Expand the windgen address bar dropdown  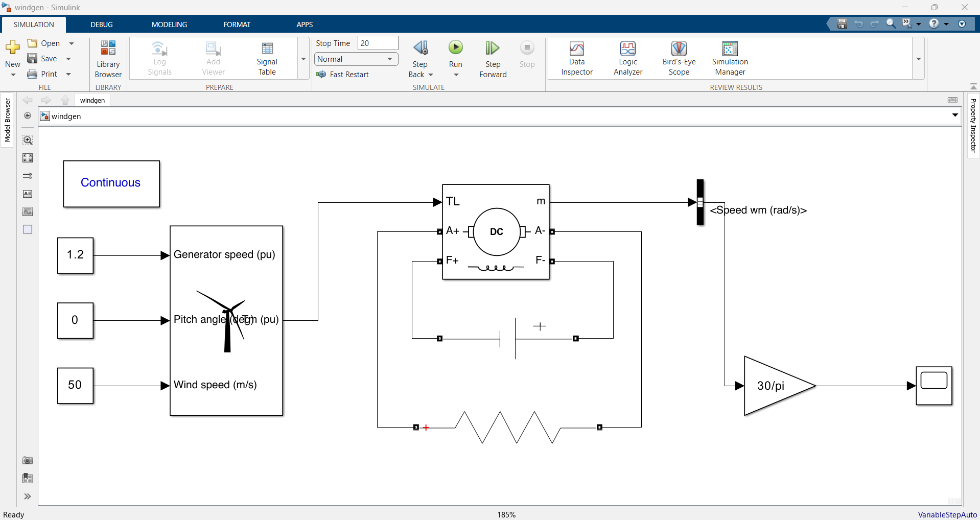[955, 115]
